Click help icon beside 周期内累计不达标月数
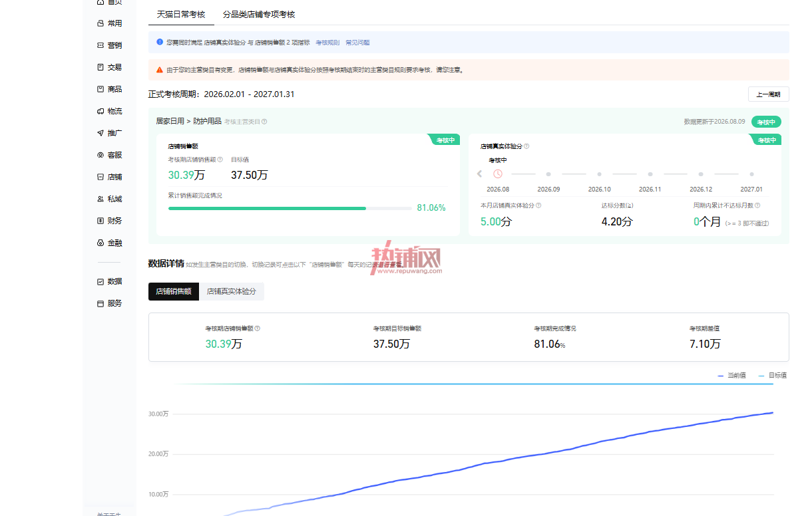 point(758,205)
